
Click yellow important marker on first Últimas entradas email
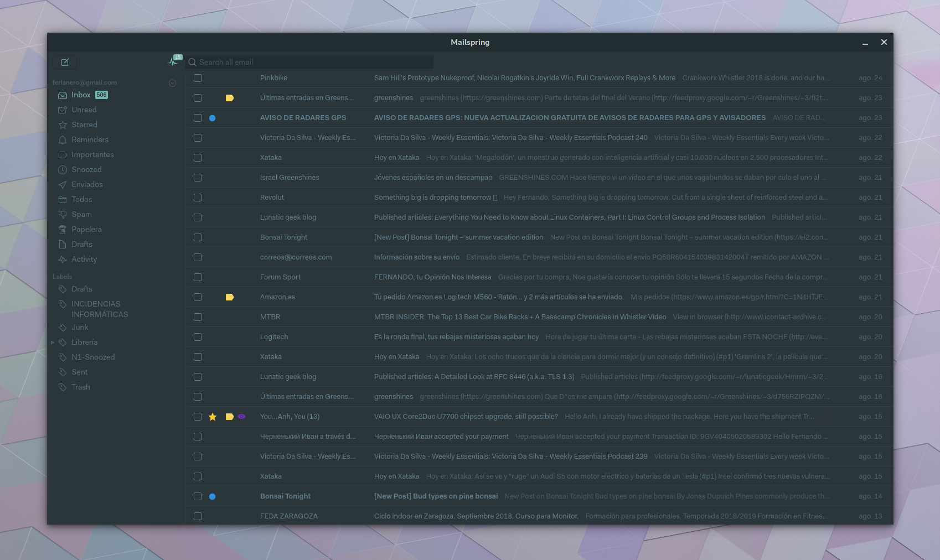click(230, 98)
